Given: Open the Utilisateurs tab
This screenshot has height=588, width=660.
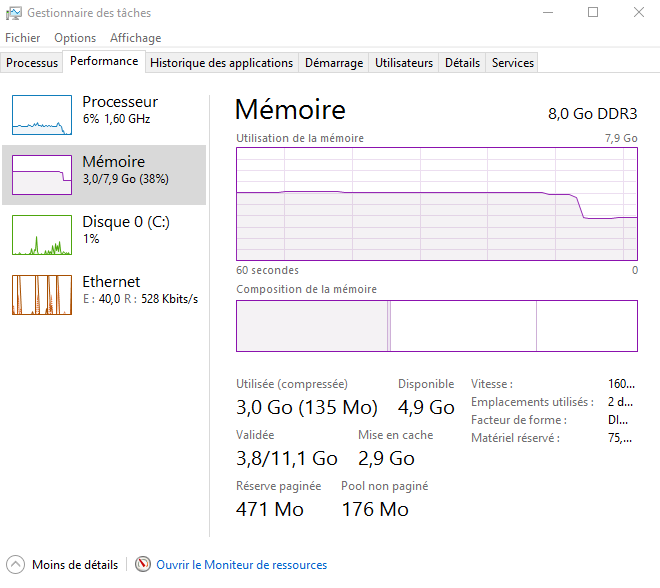Looking at the screenshot, I should (404, 63).
